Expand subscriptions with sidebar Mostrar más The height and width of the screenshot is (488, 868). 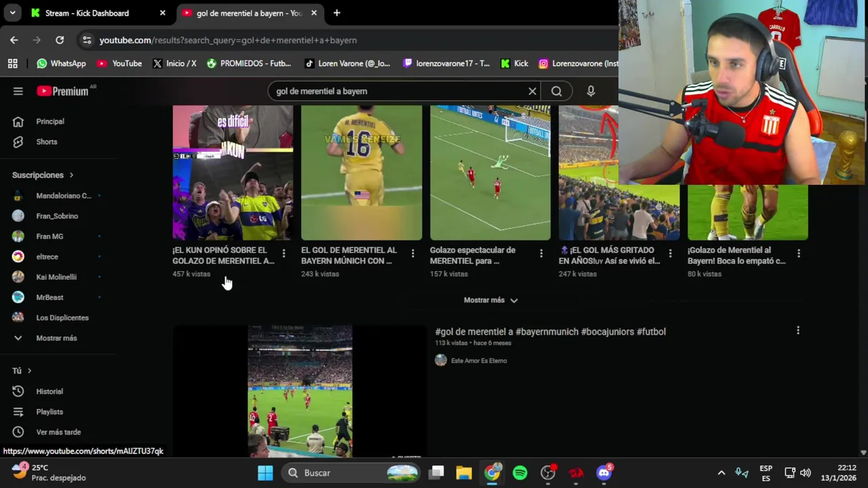click(x=58, y=338)
